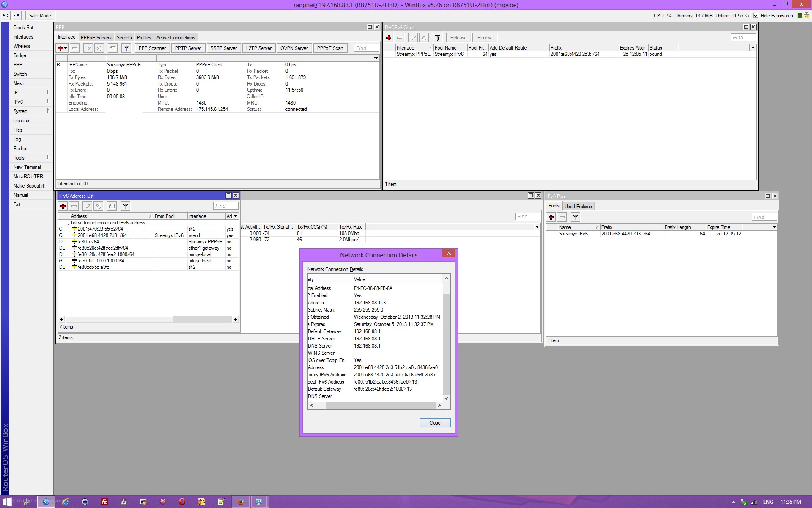Toggle the Hide Passwords checkbox
This screenshot has height=508, width=812.
tap(756, 16)
